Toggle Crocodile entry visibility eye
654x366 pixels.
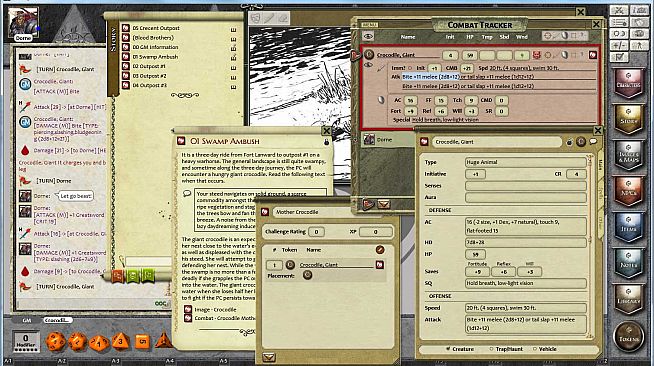pyautogui.click(x=367, y=65)
